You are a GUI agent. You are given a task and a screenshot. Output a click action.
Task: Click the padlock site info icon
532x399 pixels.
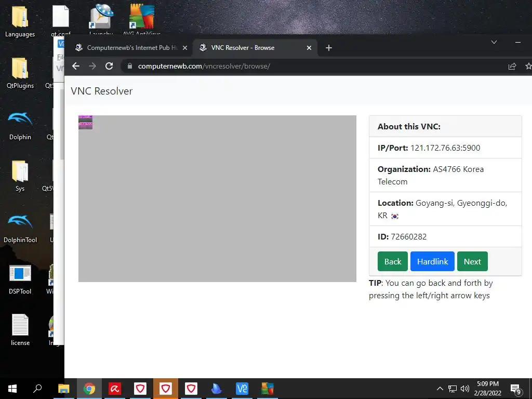(129, 66)
